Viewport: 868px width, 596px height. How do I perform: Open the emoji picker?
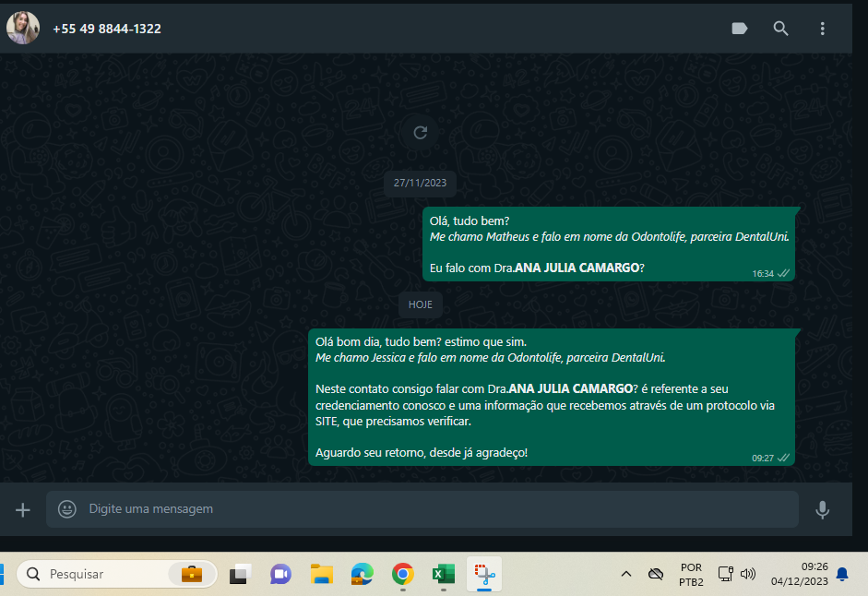pos(67,509)
